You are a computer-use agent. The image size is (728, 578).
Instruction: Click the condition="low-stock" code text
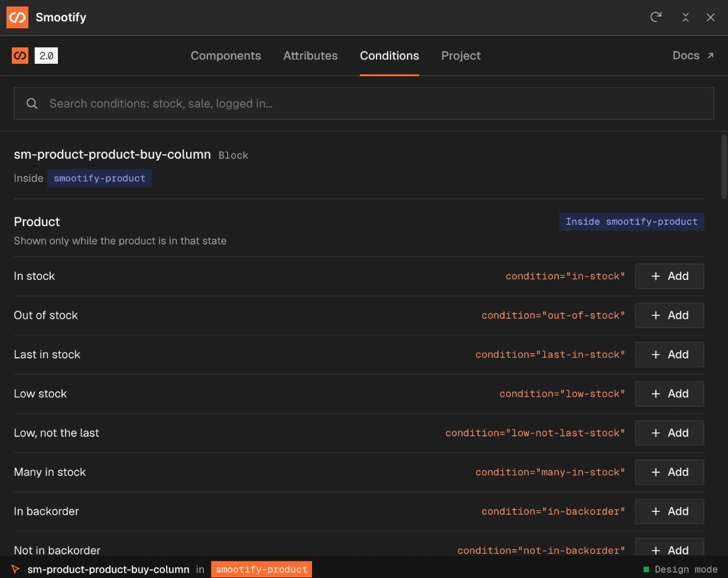click(x=563, y=394)
